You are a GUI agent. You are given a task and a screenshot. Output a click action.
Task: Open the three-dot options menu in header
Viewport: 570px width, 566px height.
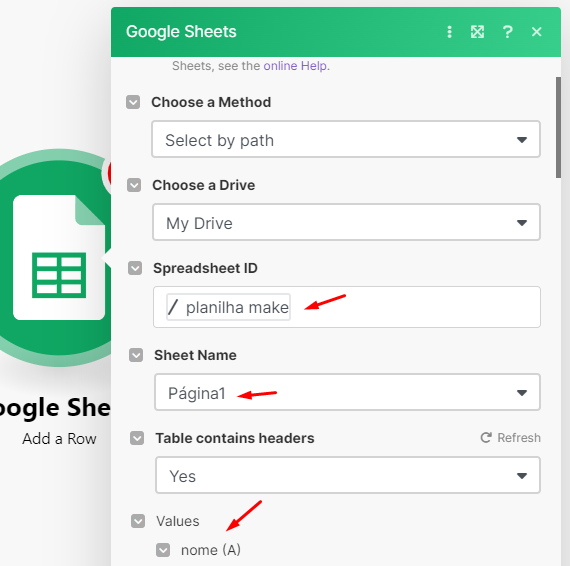[x=449, y=32]
